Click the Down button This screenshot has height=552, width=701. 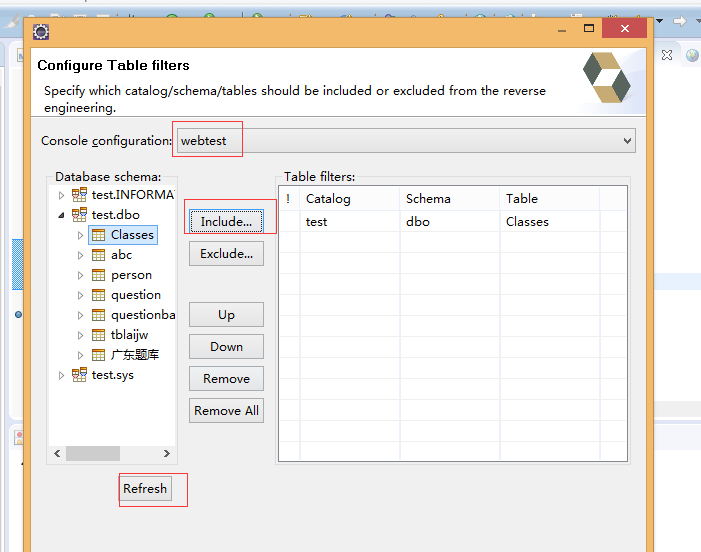pyautogui.click(x=226, y=346)
